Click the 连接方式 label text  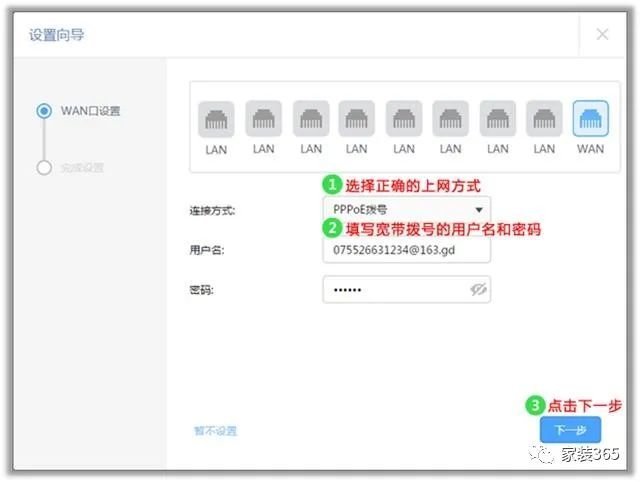[212, 211]
